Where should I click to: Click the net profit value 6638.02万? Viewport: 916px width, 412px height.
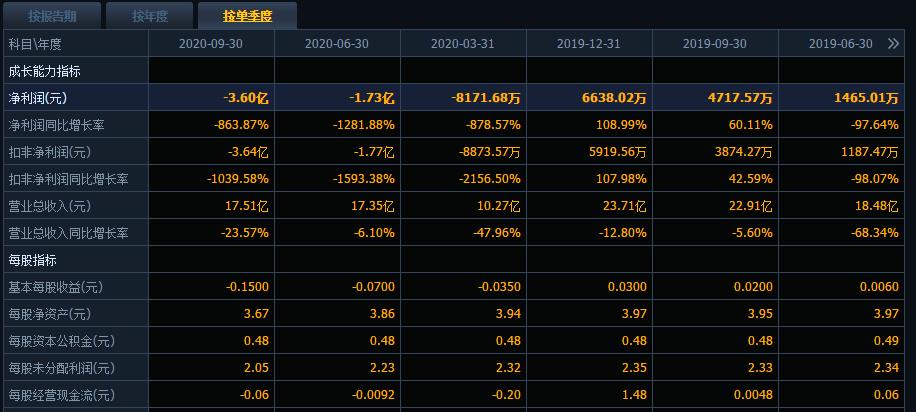pyautogui.click(x=615, y=98)
